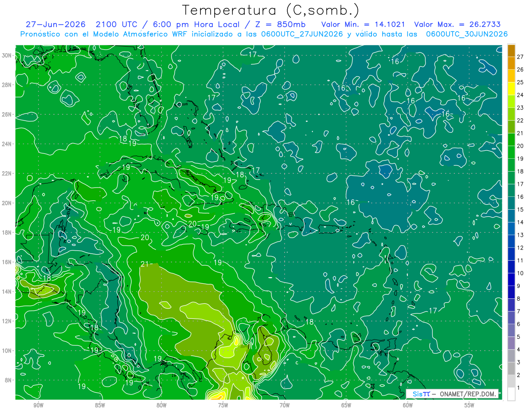Screen dimensions: 532x411
Task: Click the brown-orange top swatch of the color bar
Action: click(511, 51)
